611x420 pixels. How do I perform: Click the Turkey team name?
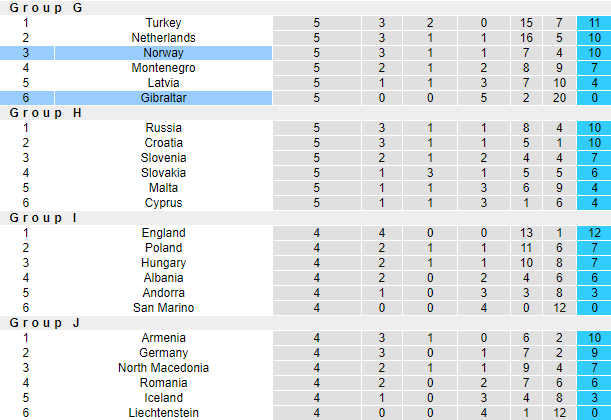click(163, 23)
